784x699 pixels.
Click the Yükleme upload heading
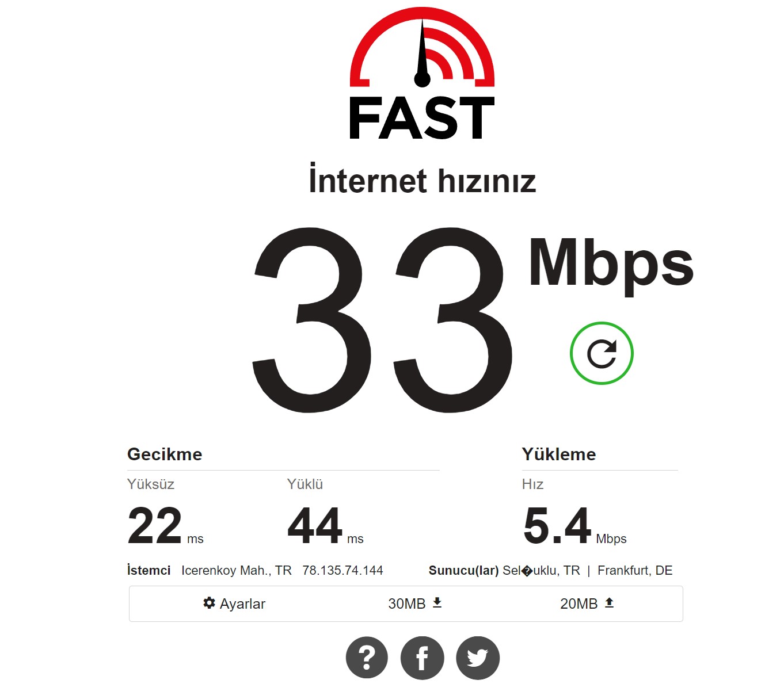click(x=559, y=454)
